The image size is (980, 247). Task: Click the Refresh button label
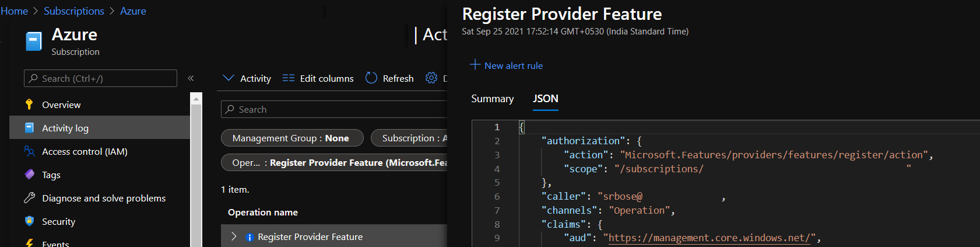pyautogui.click(x=398, y=78)
